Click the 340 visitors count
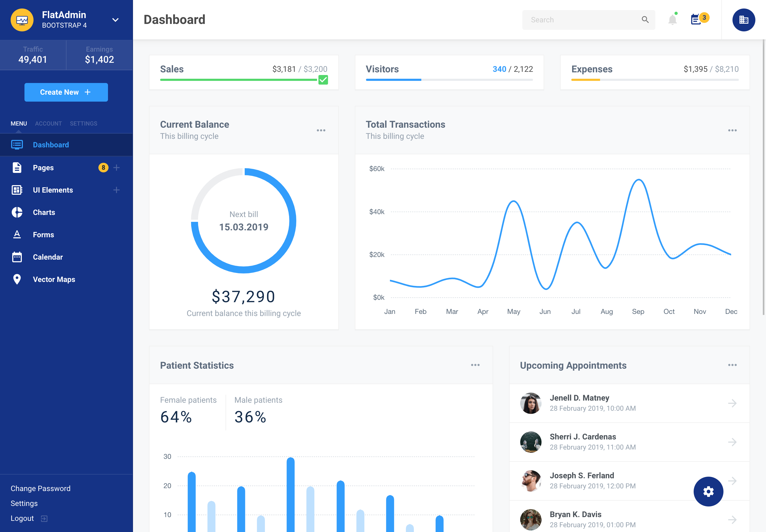 click(x=499, y=69)
